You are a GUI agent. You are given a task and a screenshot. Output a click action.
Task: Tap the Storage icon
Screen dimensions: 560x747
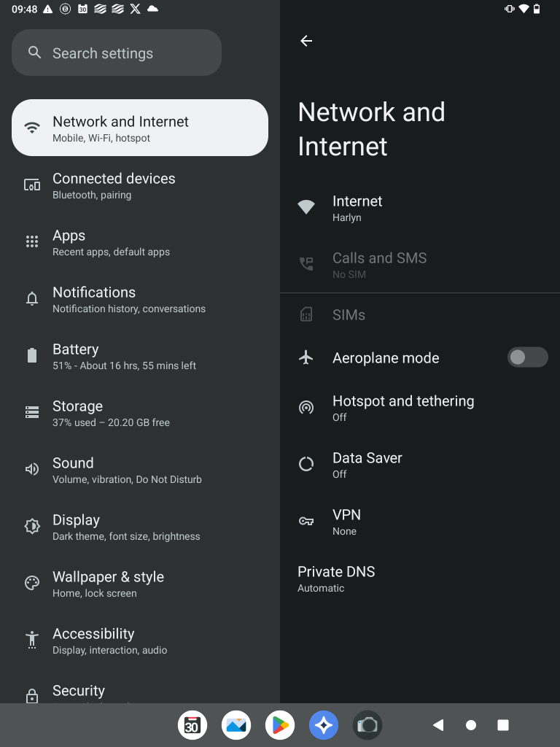pyautogui.click(x=32, y=412)
